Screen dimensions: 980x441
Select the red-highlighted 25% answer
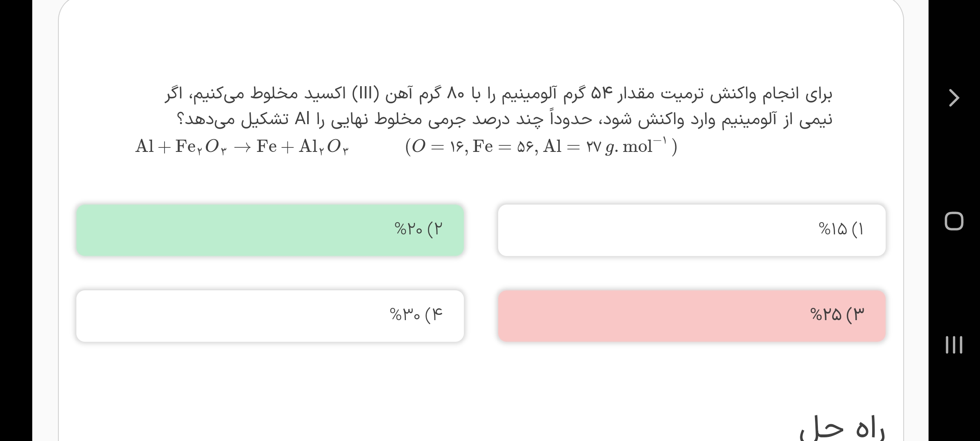click(x=691, y=316)
